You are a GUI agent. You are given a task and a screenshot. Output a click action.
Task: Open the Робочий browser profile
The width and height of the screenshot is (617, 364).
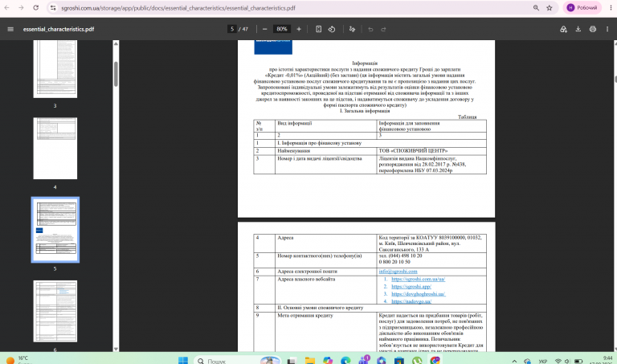coord(582,8)
